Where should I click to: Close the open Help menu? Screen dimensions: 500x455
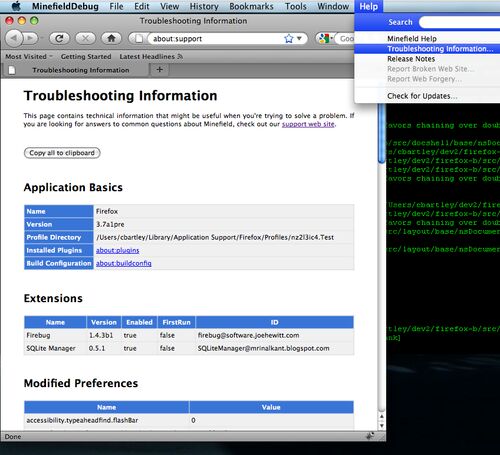coord(369,6)
